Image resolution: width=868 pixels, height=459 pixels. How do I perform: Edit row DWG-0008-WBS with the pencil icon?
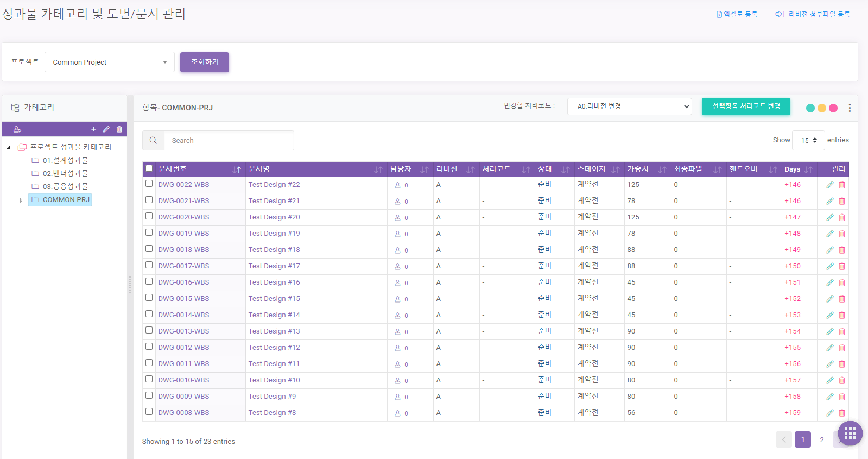[830, 413]
